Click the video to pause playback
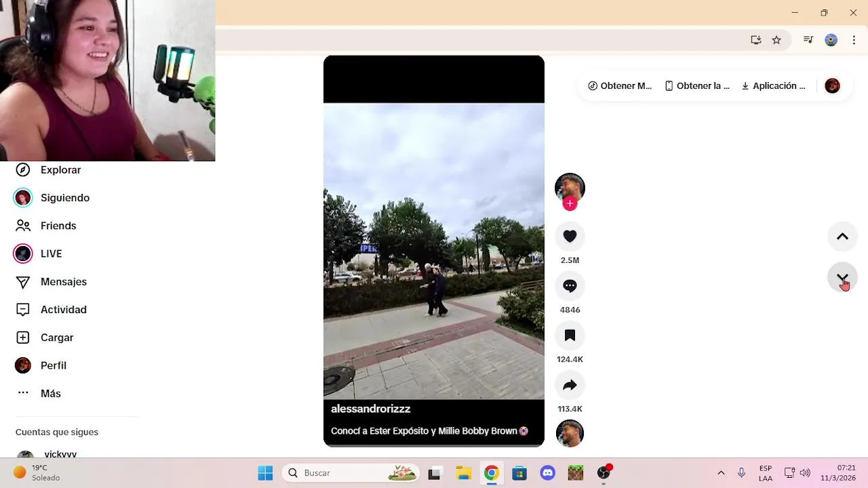Screen dimensions: 868x488 point(434,251)
